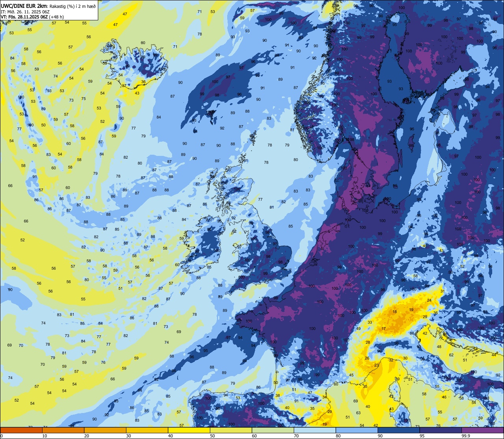Select the legend tick label 30

[128, 436]
